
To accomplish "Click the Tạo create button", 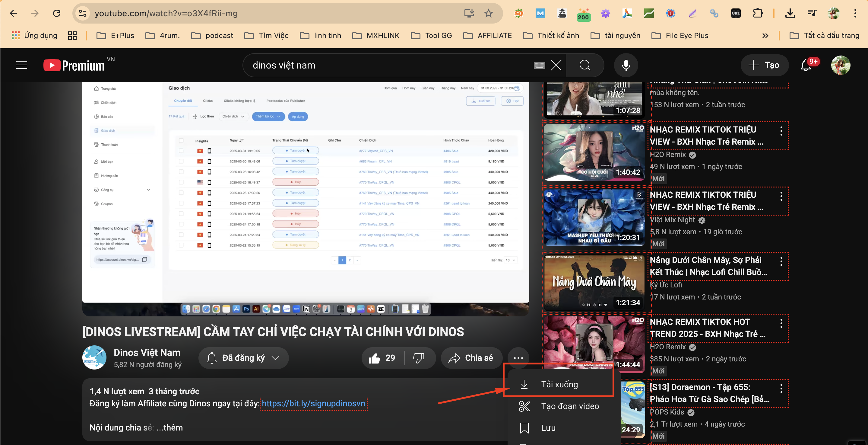I will tap(764, 65).
